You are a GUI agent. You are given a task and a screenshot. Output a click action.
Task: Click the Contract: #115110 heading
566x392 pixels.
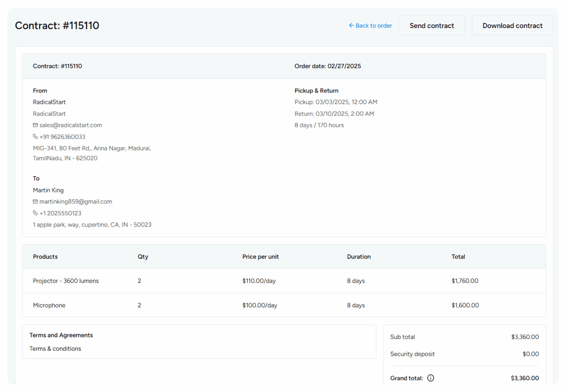[x=57, y=25]
